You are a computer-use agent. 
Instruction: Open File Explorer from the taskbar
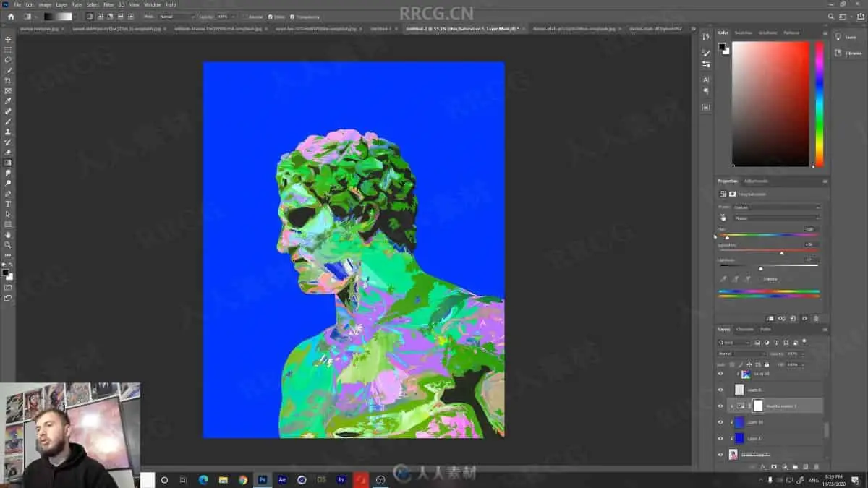click(x=224, y=479)
